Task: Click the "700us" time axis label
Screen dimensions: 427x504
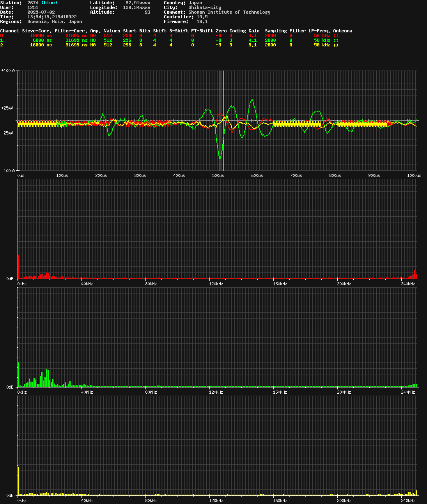Action: point(296,175)
